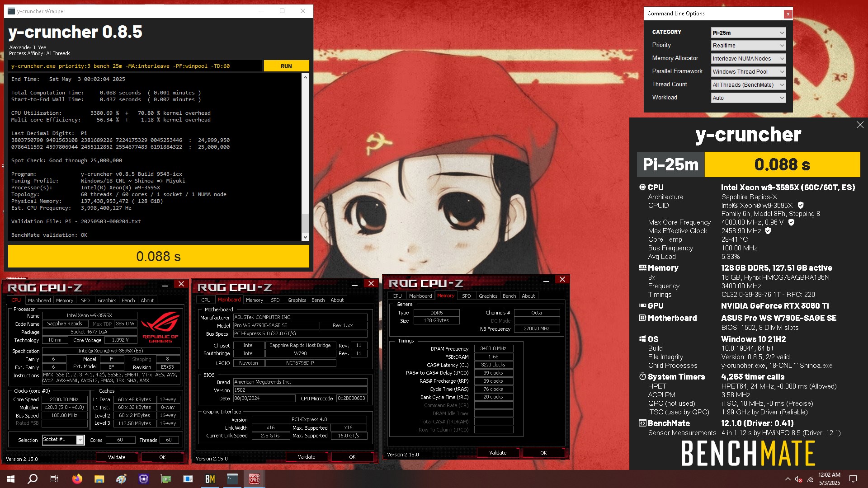868x488 pixels.
Task: Click the verified shield next to CPUID
Action: (801, 205)
